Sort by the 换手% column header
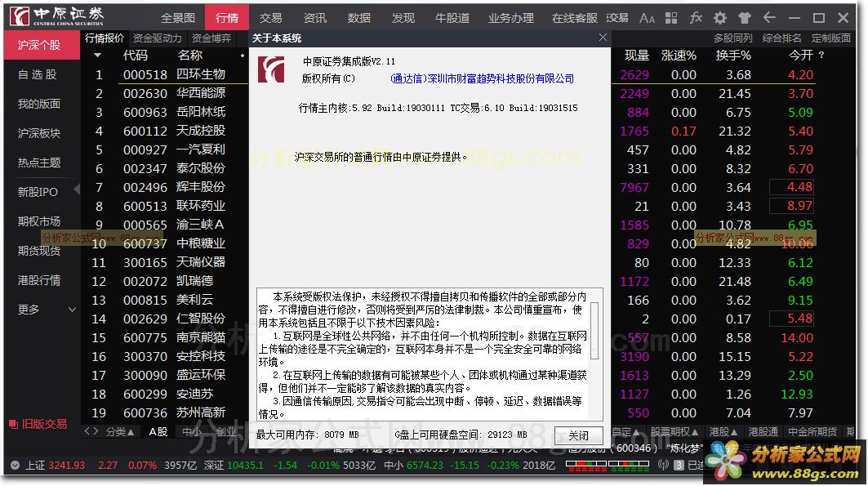This screenshot has width=868, height=486. coord(733,56)
